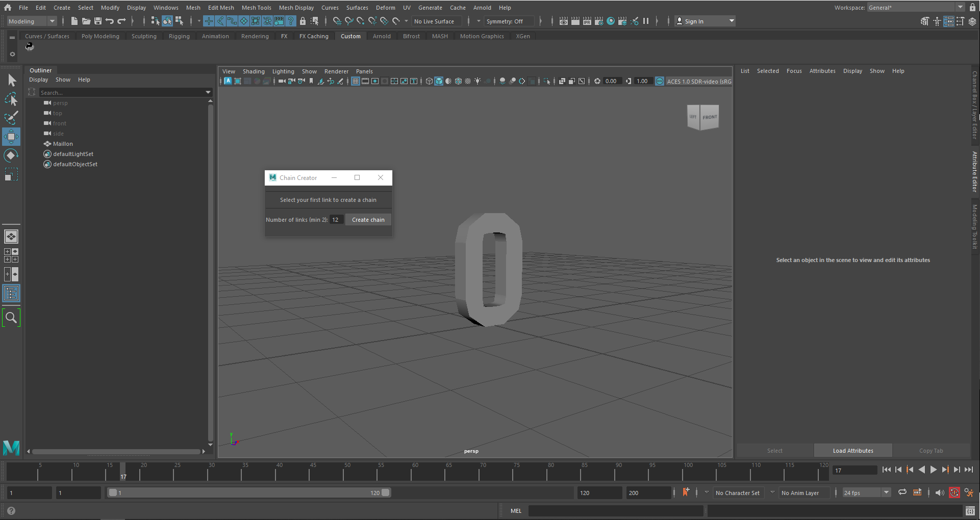Image resolution: width=980 pixels, height=520 pixels.
Task: Select Maillon object in Outliner
Action: pyautogui.click(x=63, y=144)
